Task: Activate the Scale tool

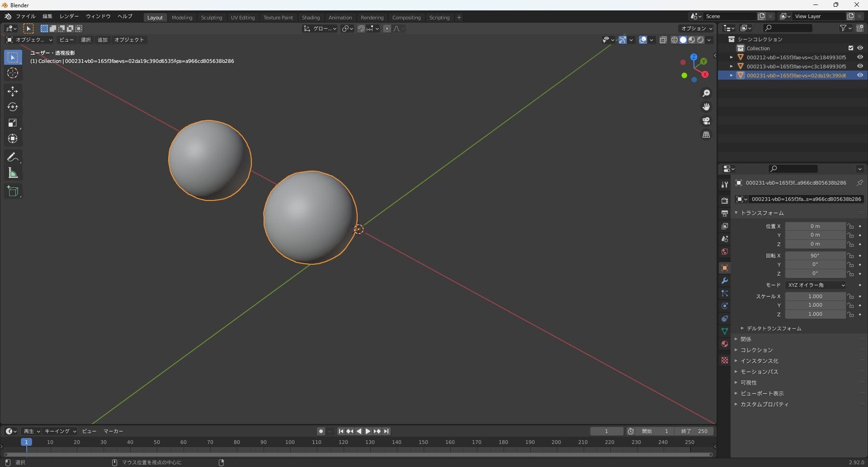Action: (x=13, y=123)
